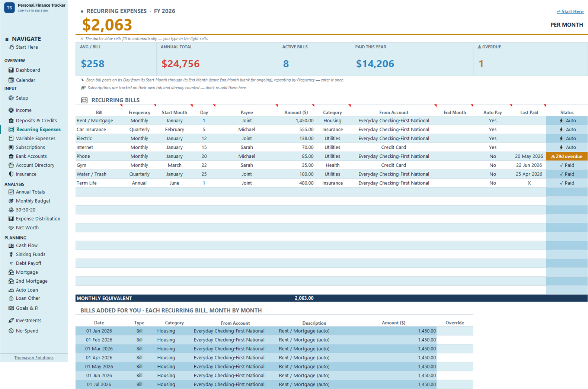Select Auto Pay cell for Phone bill
Viewport: 588px width, 389px height.
pos(492,156)
